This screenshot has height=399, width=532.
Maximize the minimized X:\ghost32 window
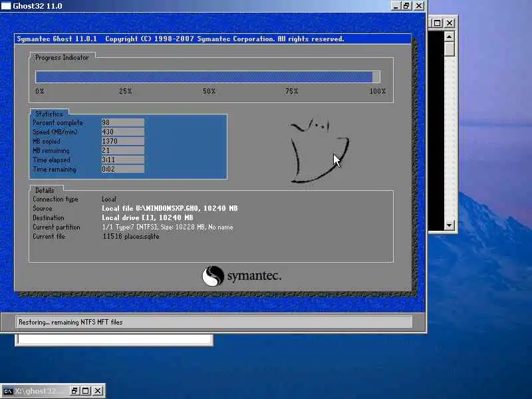click(x=86, y=391)
